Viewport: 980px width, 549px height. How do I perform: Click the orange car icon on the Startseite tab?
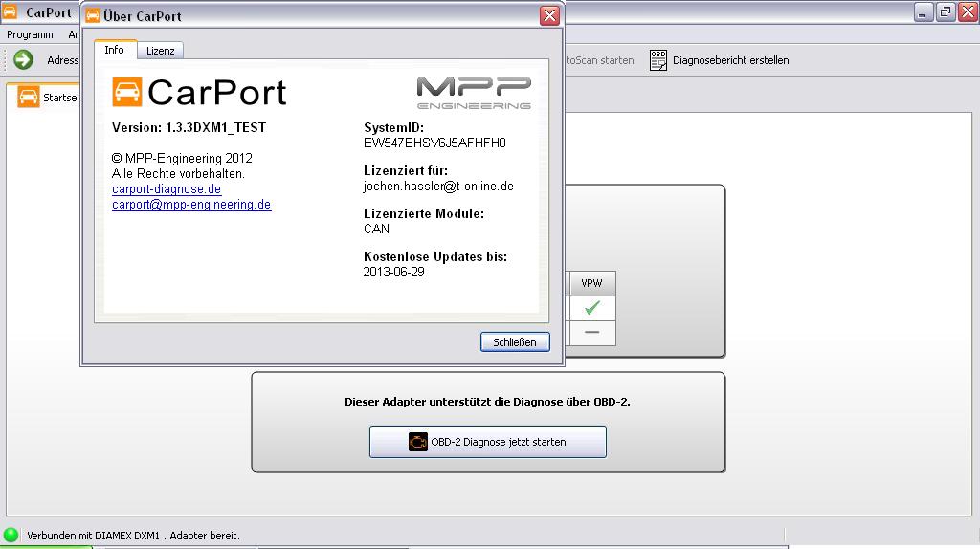(28, 97)
